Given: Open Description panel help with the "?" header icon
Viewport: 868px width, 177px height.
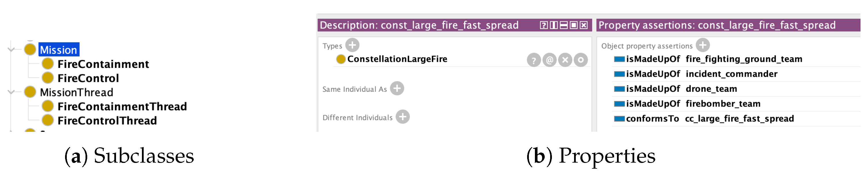Looking at the screenshot, I should [x=544, y=26].
